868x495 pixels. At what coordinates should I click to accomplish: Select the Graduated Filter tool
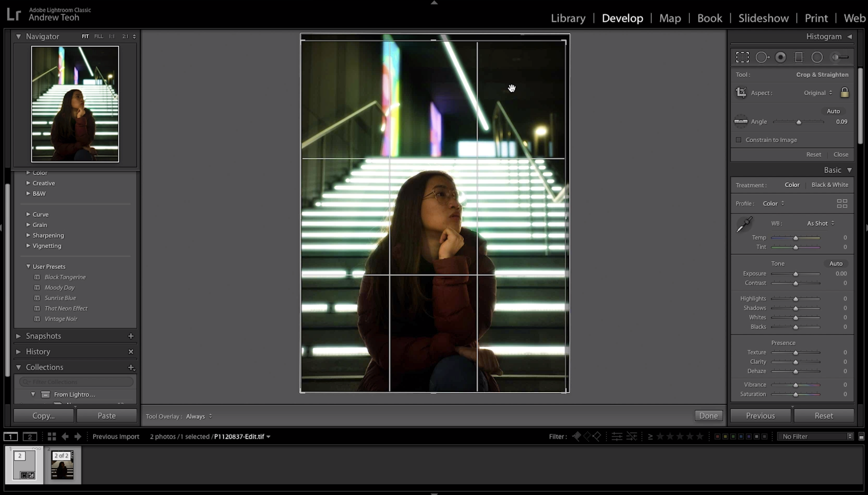point(799,57)
